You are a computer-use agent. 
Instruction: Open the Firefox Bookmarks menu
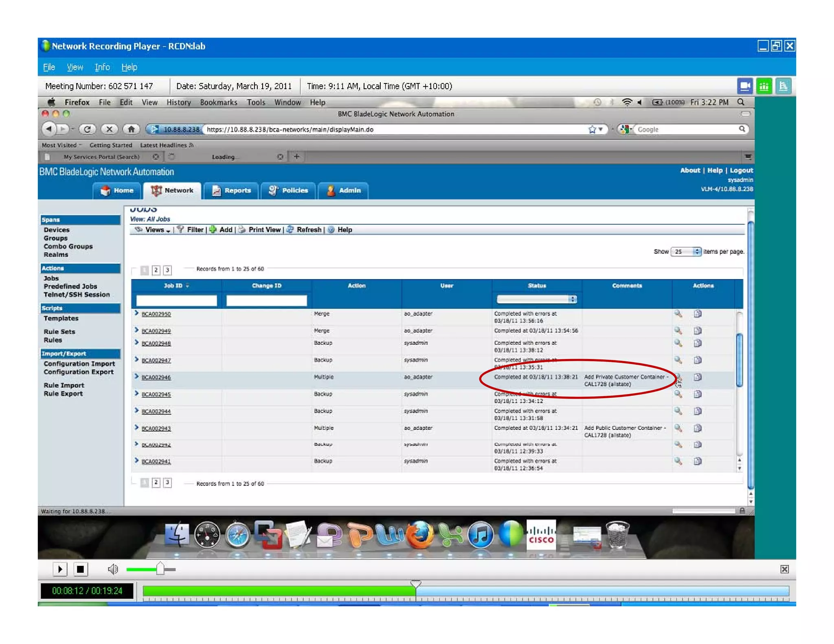coord(218,102)
